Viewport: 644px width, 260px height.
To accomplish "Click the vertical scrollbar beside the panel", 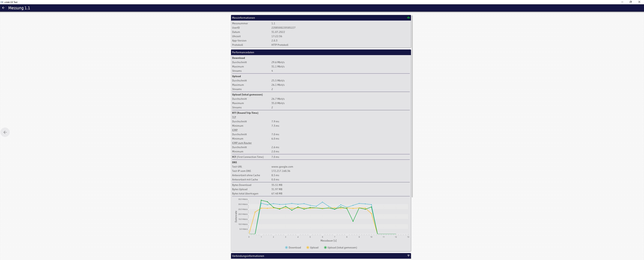I will click(412, 106).
